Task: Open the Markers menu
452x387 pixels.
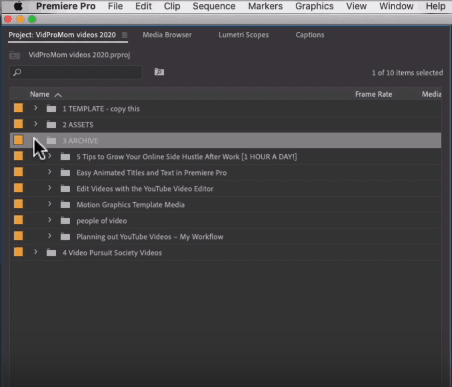Action: (x=265, y=6)
